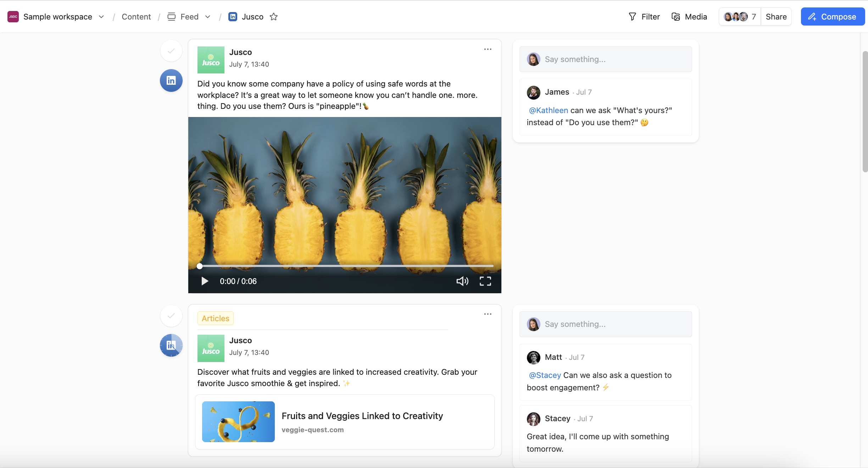
Task: Click James's comment text
Action: coord(599,116)
